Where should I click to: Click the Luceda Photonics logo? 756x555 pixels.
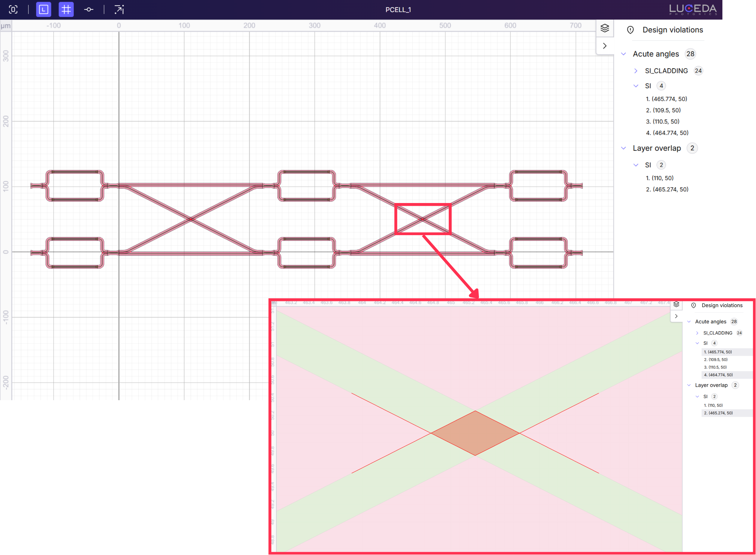coord(693,9)
